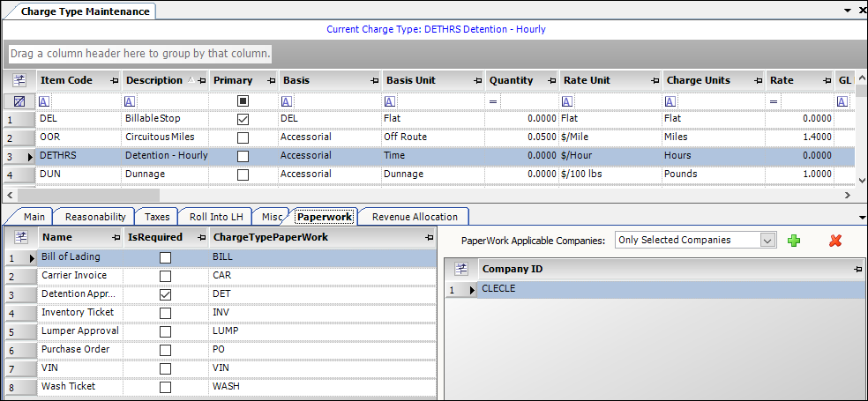Image resolution: width=868 pixels, height=401 pixels.
Task: Open the Reasonability tab
Action: [x=97, y=217]
